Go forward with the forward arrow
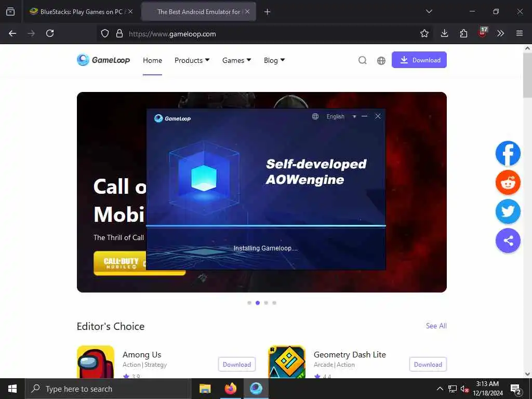 pyautogui.click(x=31, y=33)
